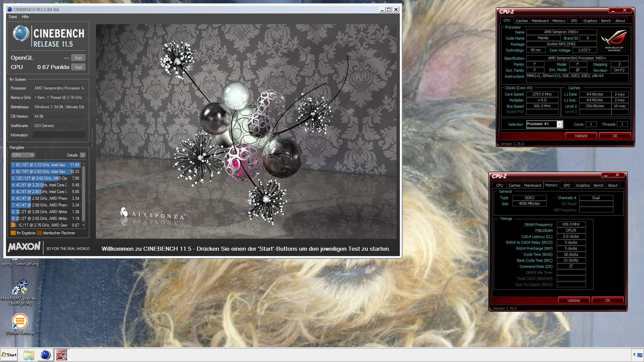644x362 pixels.
Task: Start the OpenGL benchmark
Action: pyautogui.click(x=78, y=58)
